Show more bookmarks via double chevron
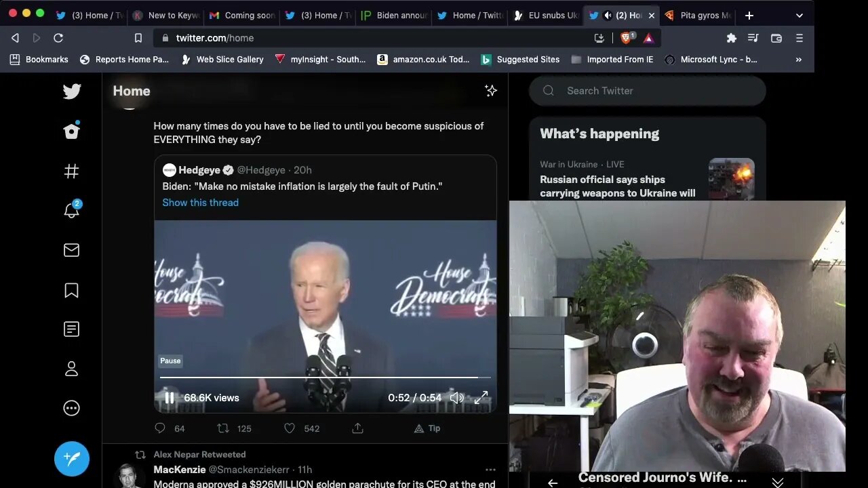The height and width of the screenshot is (488, 868). pos(798,60)
